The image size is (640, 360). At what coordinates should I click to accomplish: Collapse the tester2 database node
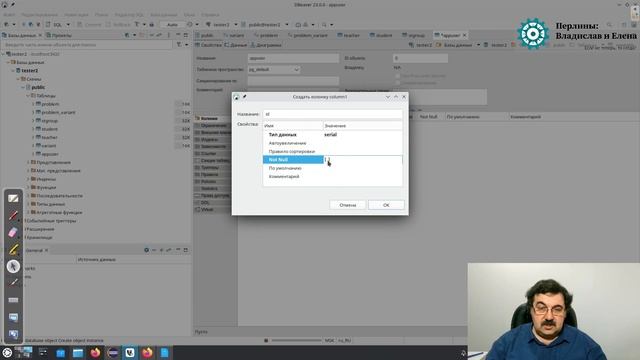13,71
